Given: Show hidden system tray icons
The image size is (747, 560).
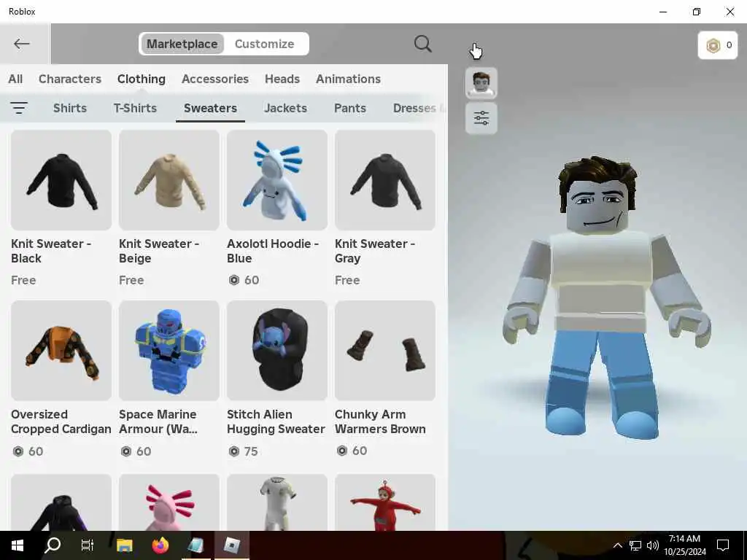Looking at the screenshot, I should tap(617, 545).
